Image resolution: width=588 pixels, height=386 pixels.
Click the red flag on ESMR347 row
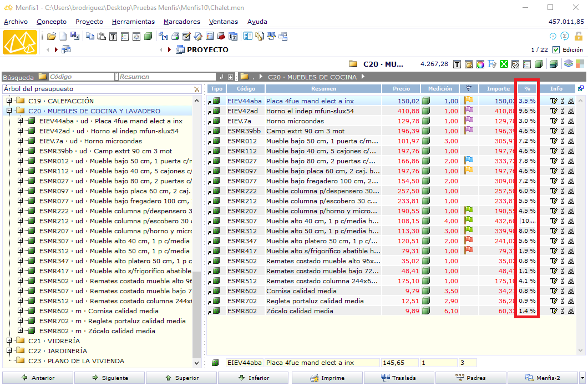469,240
